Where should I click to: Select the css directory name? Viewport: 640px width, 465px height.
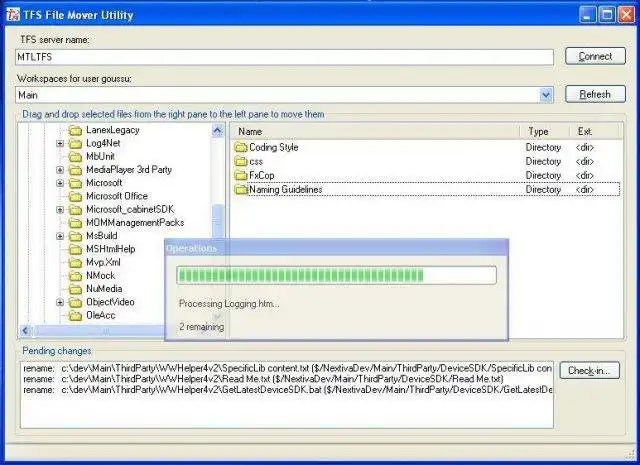coord(256,162)
